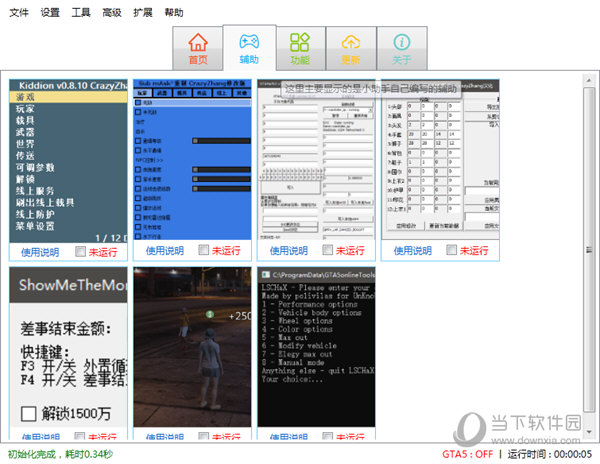Open the 工具 menu
The width and height of the screenshot is (600, 464).
(81, 13)
